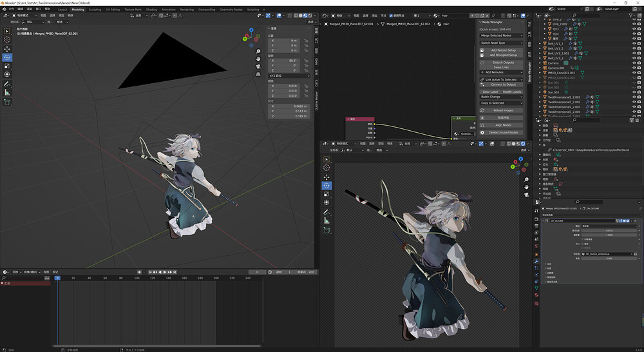Click the Z axis on left viewport gizmo
This screenshot has width=644, height=352.
(x=251, y=30)
